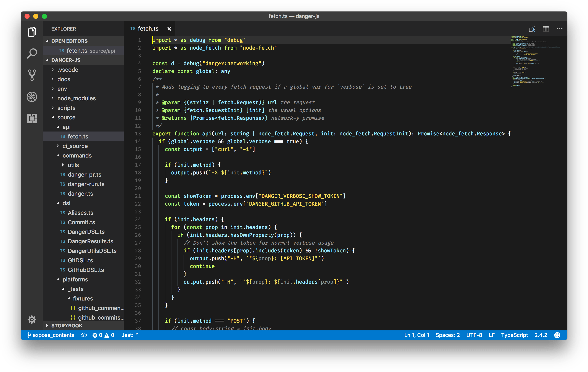Screen dimensions: 588x372
Task: Click line number 13 in gutter
Action: point(138,133)
